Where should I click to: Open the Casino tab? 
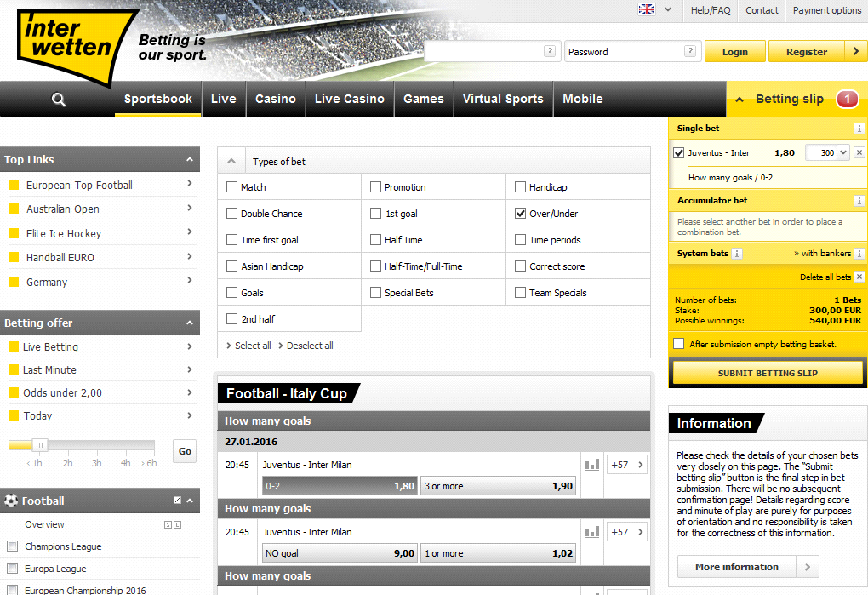pyautogui.click(x=276, y=99)
